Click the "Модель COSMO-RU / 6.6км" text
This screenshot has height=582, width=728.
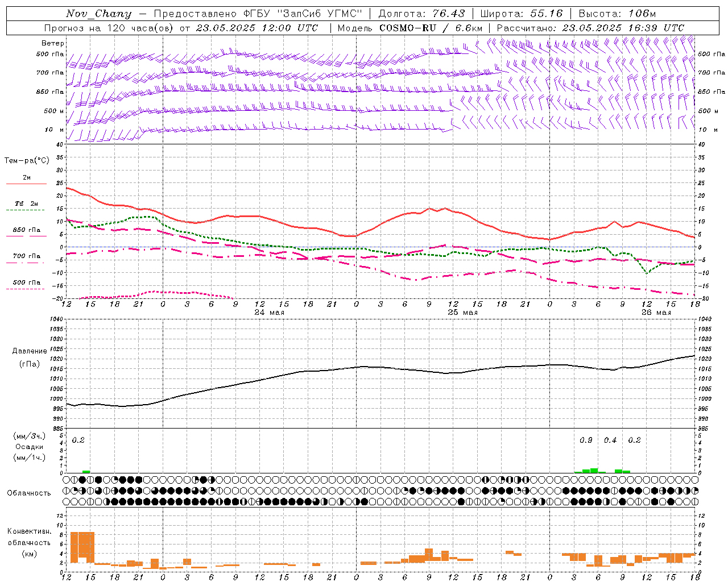coord(410,28)
